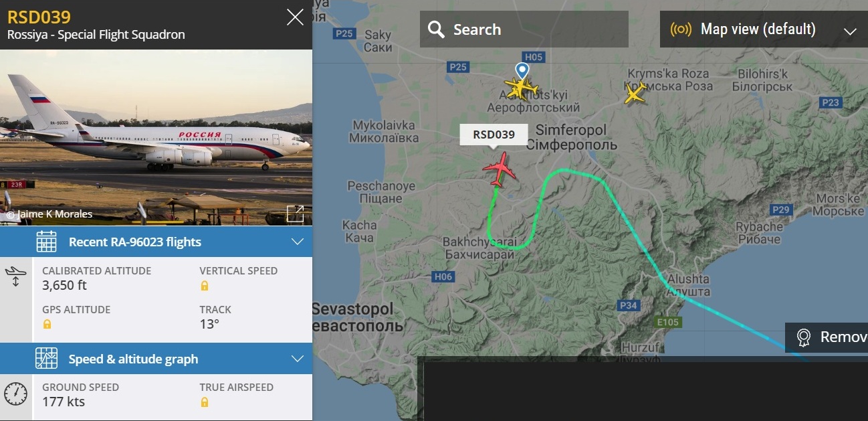Click the RSD039 callsign label on map
868x421 pixels.
(x=494, y=135)
